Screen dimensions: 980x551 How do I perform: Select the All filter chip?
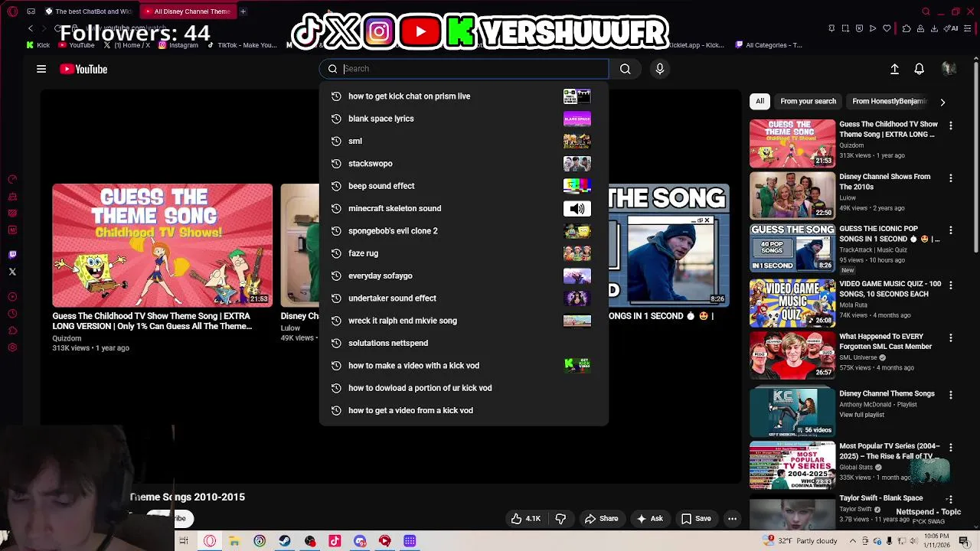coord(759,101)
